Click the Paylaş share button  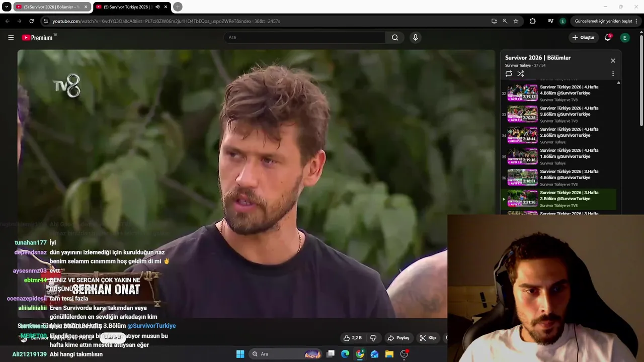coord(398,338)
